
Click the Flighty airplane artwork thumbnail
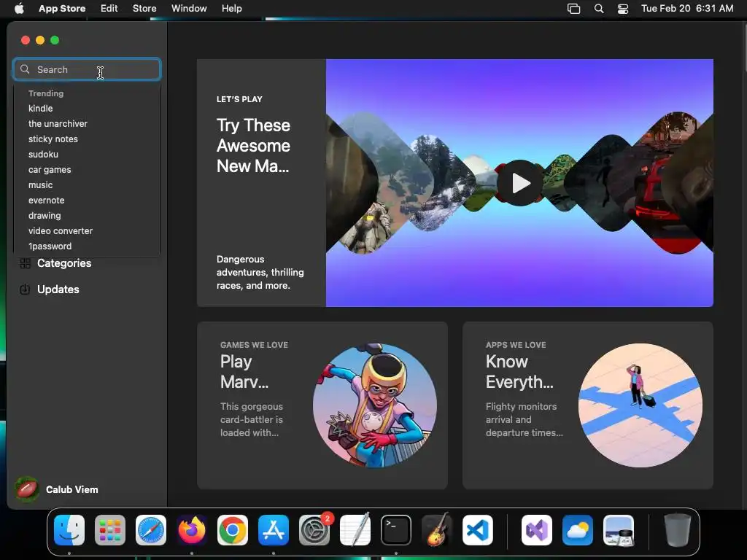point(640,405)
